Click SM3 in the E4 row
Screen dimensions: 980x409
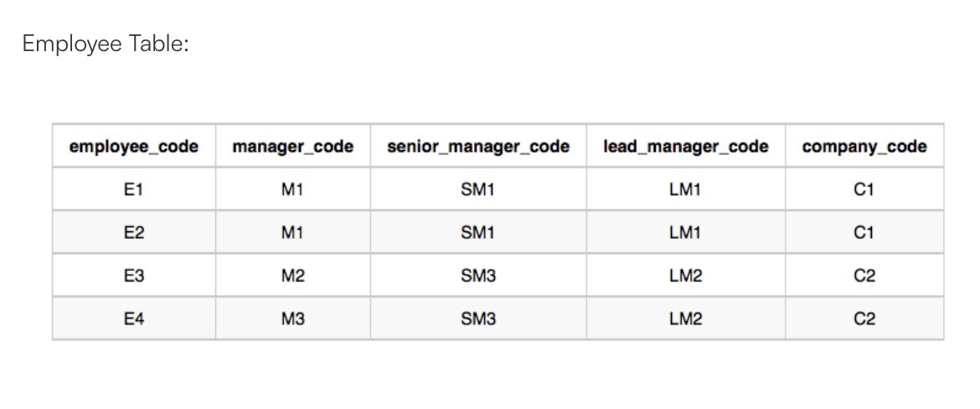(x=478, y=318)
